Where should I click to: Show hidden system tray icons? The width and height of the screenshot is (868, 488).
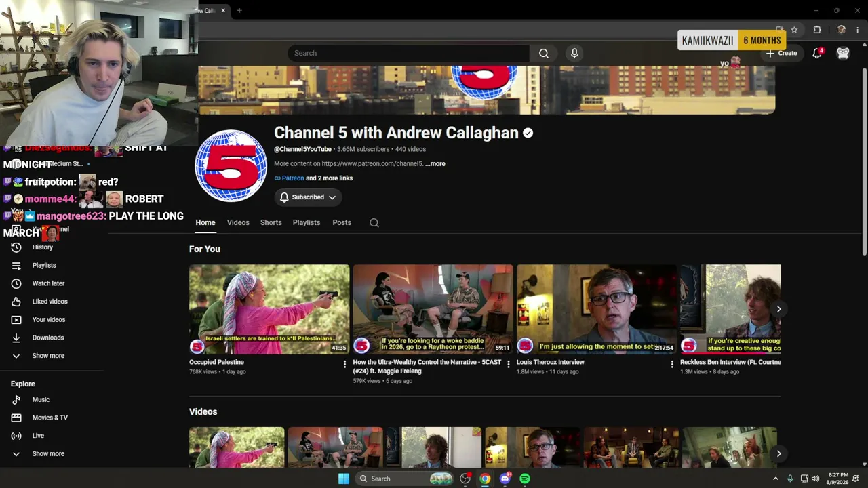776,479
